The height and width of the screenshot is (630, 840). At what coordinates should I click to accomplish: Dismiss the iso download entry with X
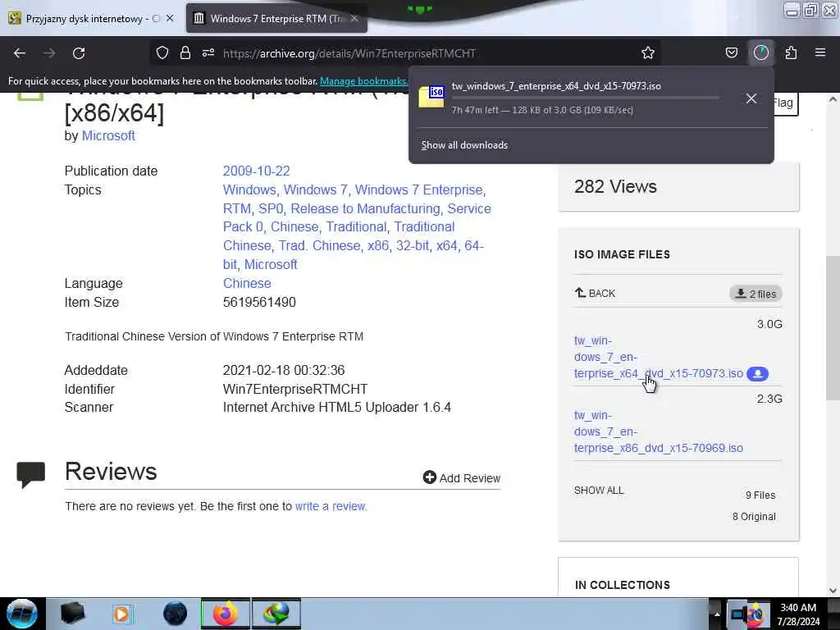point(751,98)
